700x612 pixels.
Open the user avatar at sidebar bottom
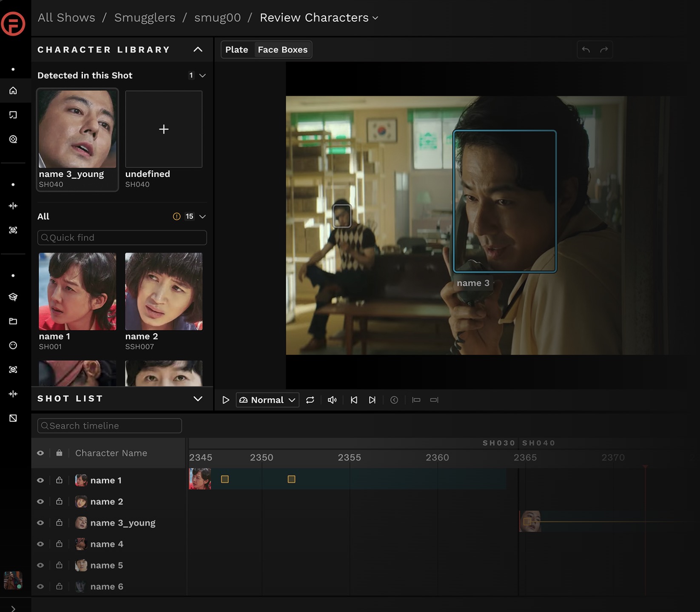click(x=13, y=580)
